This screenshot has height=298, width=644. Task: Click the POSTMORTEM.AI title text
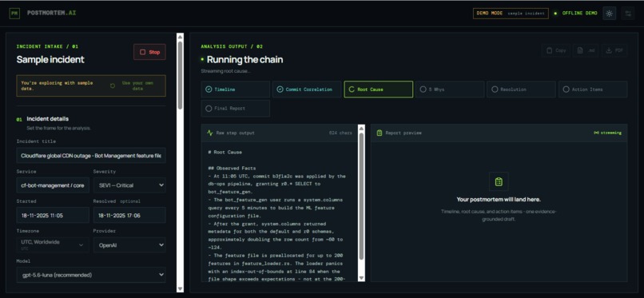(51, 13)
